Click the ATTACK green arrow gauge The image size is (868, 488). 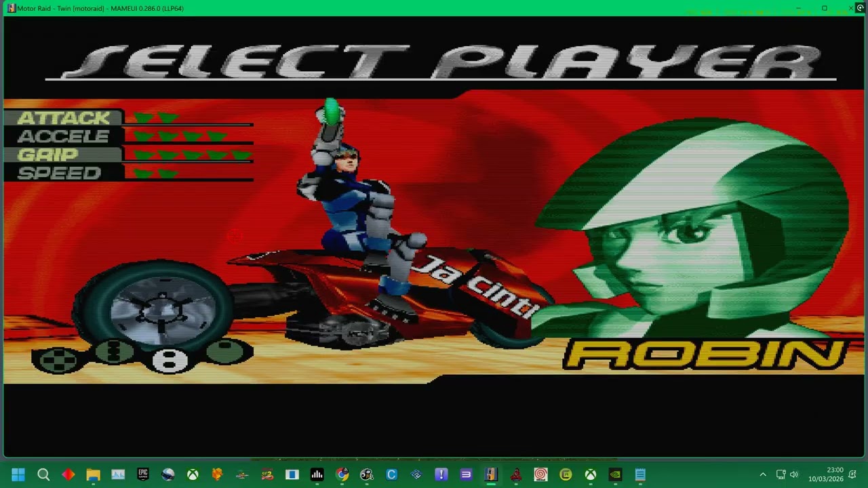156,118
